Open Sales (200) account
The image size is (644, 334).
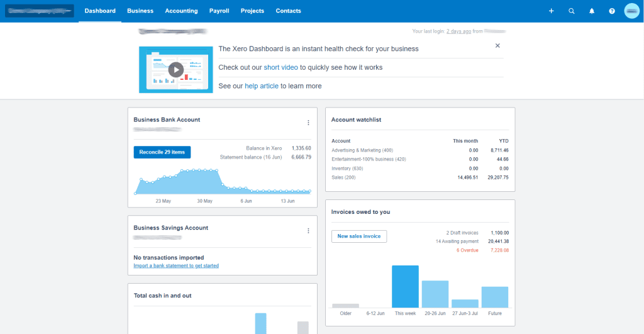343,177
